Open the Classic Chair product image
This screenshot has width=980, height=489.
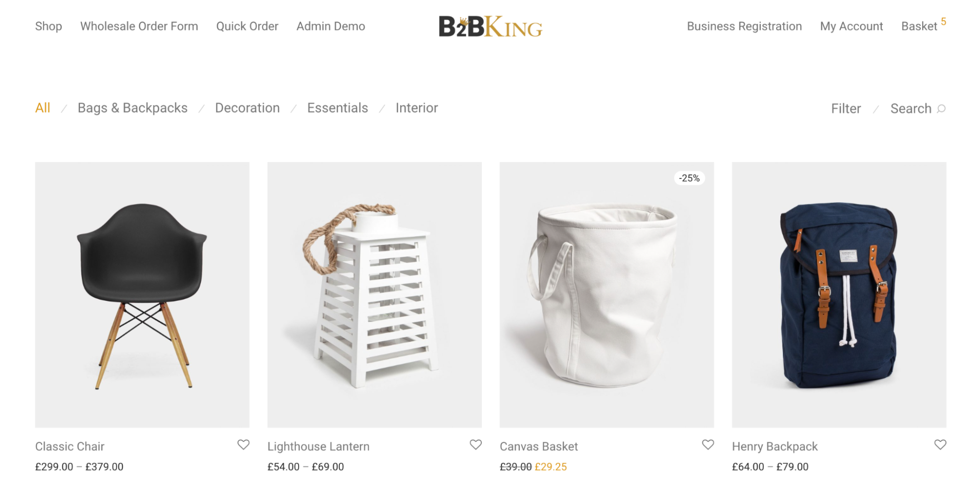point(142,294)
